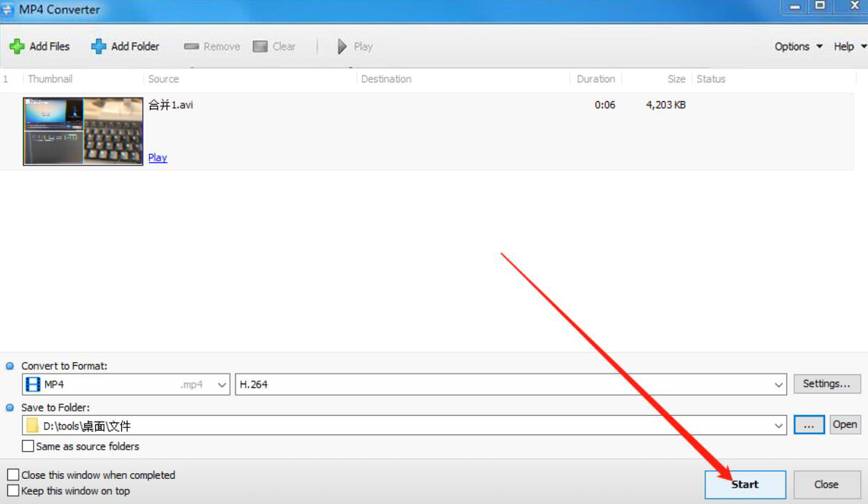Viewport: 868px width, 504px height.
Task: Open the Options menu
Action: [798, 47]
